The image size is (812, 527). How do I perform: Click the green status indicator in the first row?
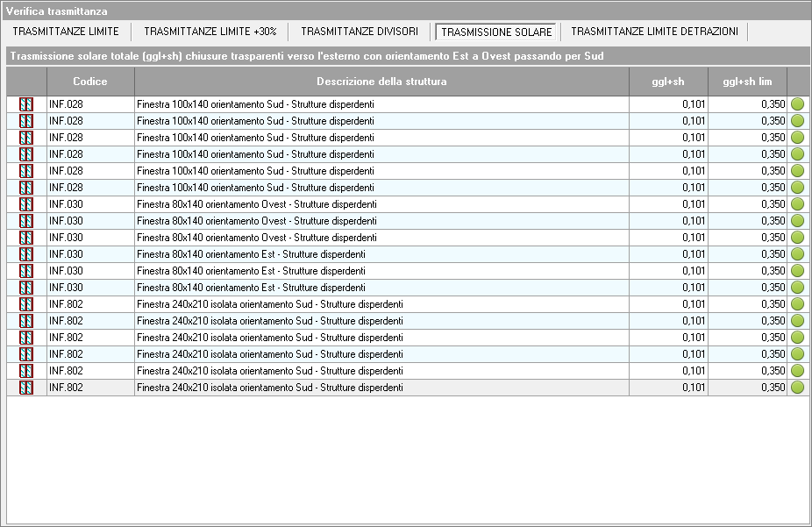(798, 104)
